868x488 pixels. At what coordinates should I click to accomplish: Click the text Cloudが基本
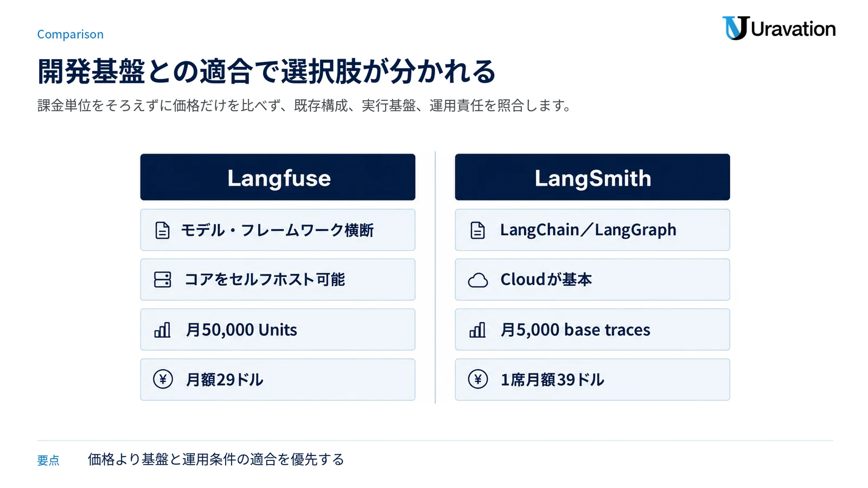coord(546,280)
